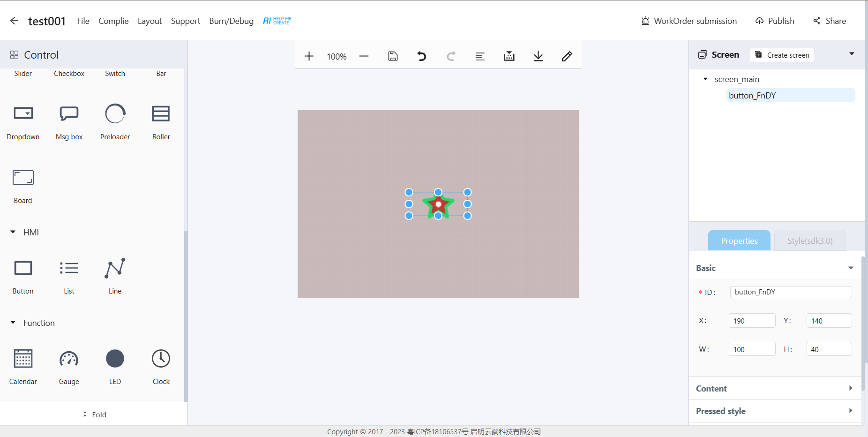The height and width of the screenshot is (437, 868).
Task: Open the Layout menu
Action: click(150, 21)
